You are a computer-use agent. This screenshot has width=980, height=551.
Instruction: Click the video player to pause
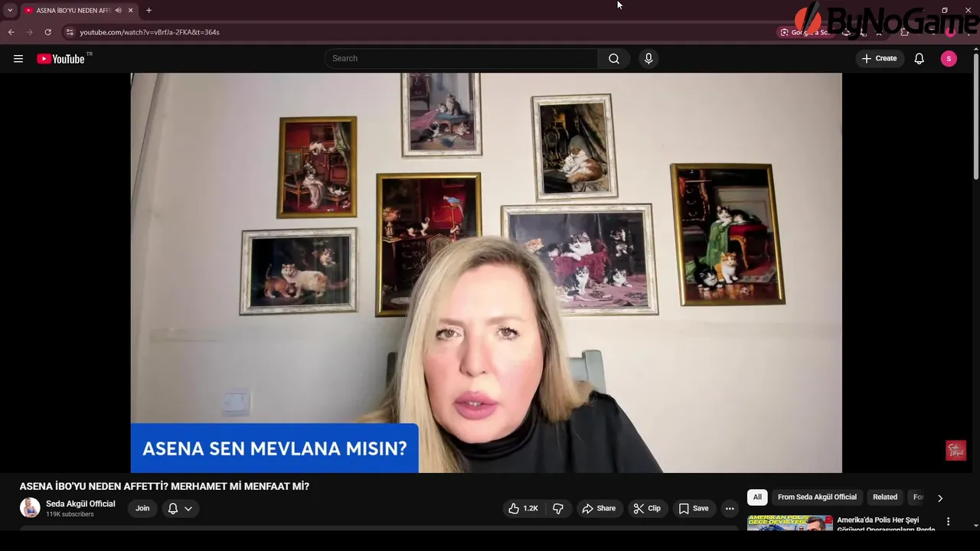tap(486, 272)
